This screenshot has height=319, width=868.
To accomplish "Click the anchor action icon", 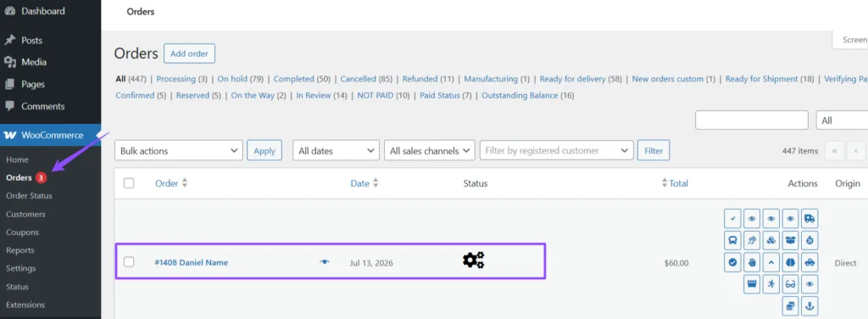I will pyautogui.click(x=810, y=305).
